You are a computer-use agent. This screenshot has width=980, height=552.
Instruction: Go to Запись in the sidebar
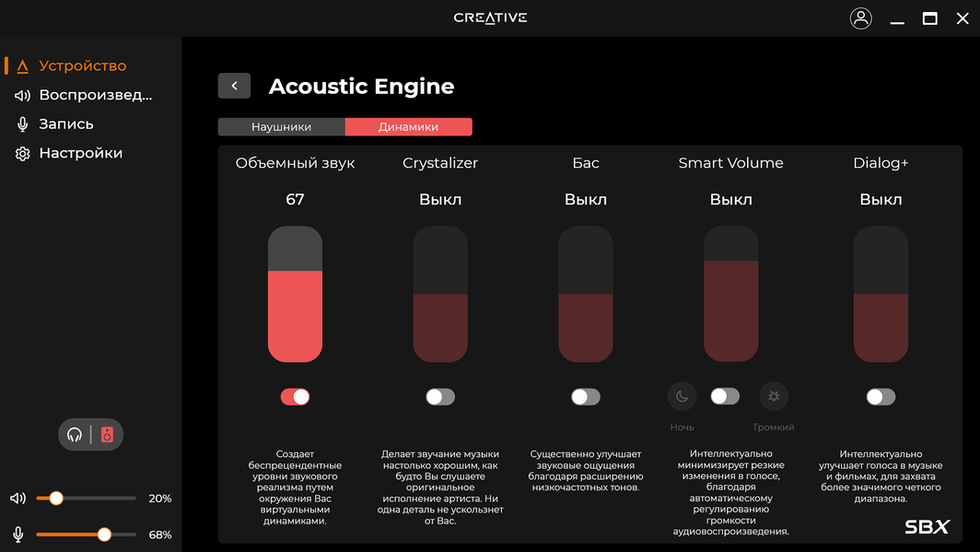[x=65, y=123]
